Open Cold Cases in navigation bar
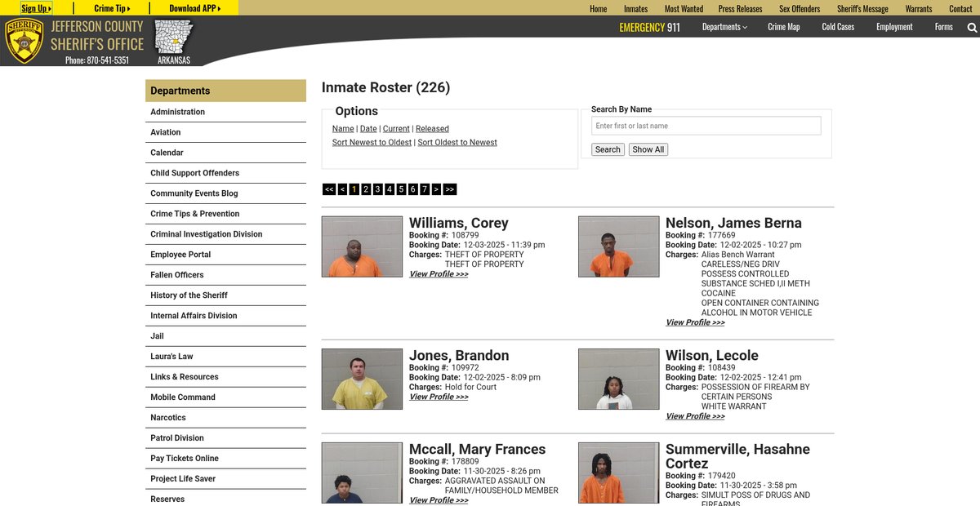This screenshot has height=506, width=980. click(838, 27)
